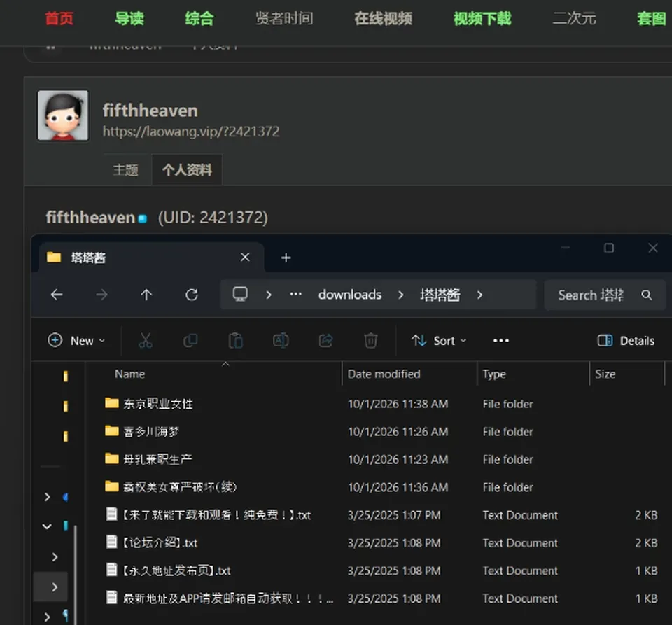
Task: Go back in File Explorer
Action: (x=57, y=295)
